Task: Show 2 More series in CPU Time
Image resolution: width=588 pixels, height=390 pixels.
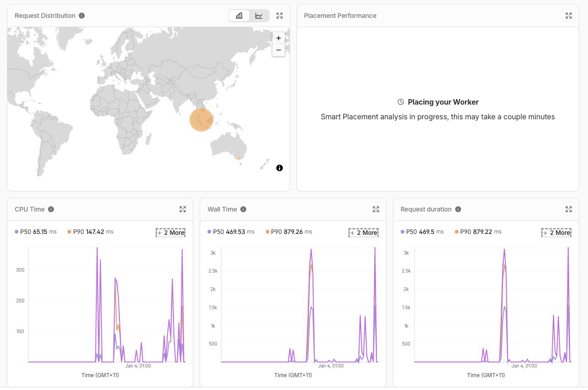Action: pos(171,233)
